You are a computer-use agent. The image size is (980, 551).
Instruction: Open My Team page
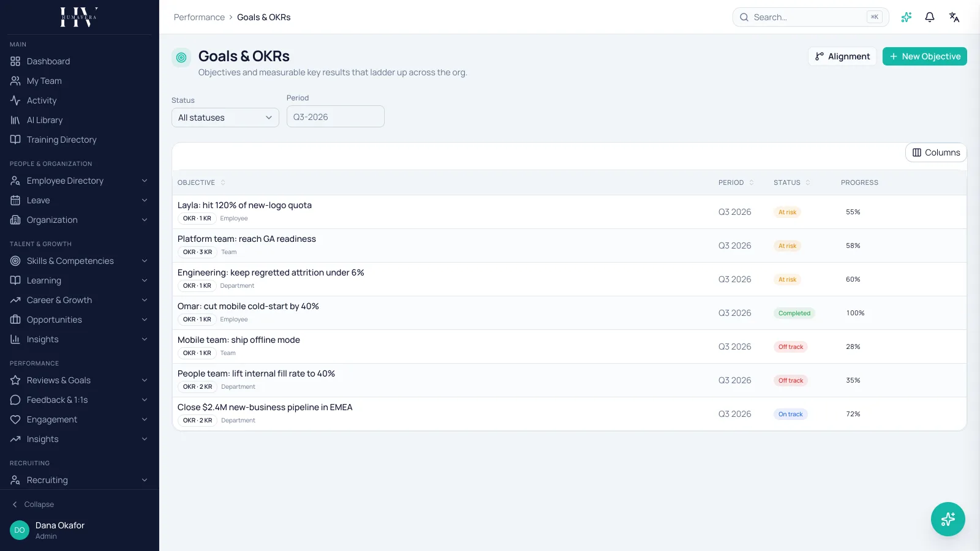[80, 81]
